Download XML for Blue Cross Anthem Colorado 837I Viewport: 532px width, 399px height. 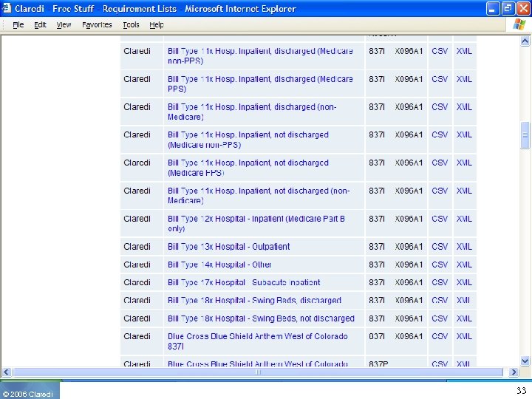tap(464, 337)
